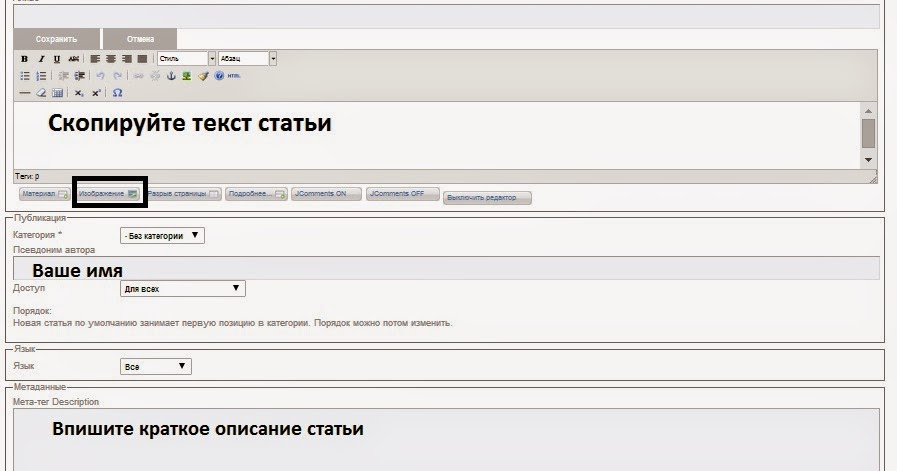Click the Отмена button
This screenshot has height=471, width=897.
tap(140, 39)
